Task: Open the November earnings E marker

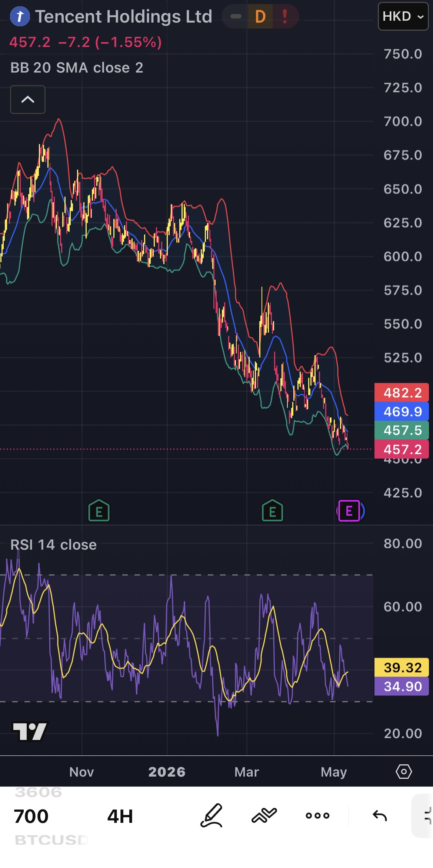Action: (99, 511)
